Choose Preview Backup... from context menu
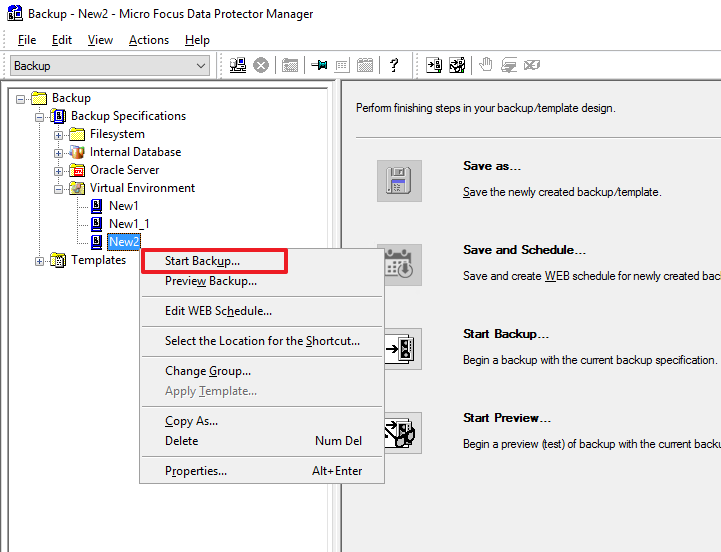Viewport: 721px width, 552px height. tap(262, 281)
